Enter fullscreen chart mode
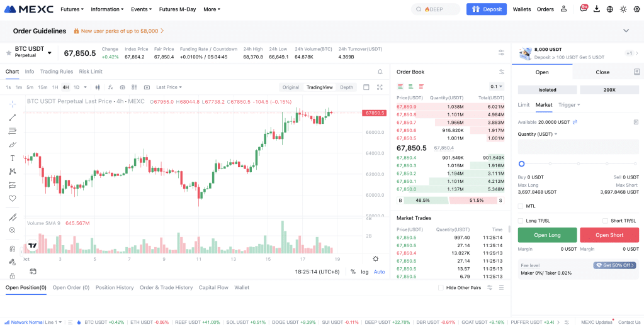Screen dimensions: 644x325 (380, 87)
